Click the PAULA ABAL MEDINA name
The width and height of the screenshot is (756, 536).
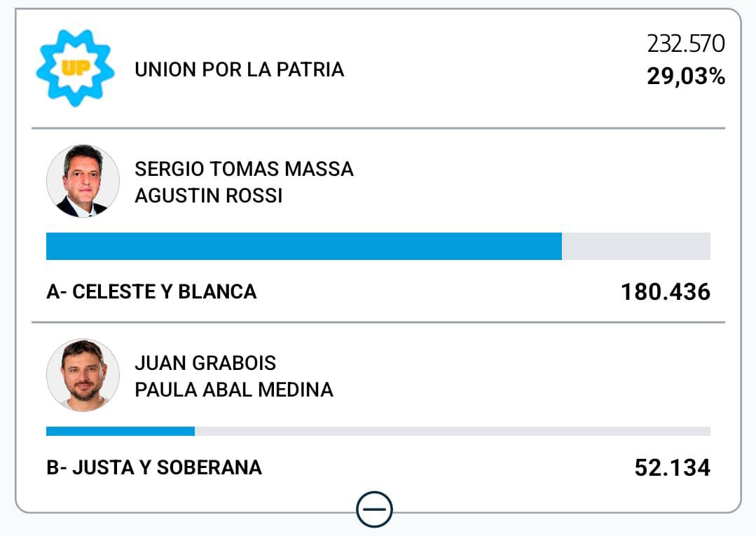click(x=233, y=390)
